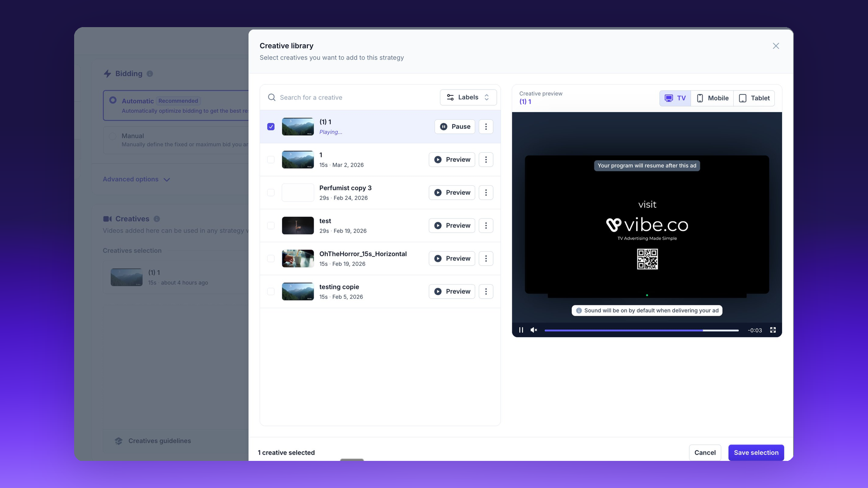Switch preview to the Mobile tab
868x488 pixels.
coord(712,98)
